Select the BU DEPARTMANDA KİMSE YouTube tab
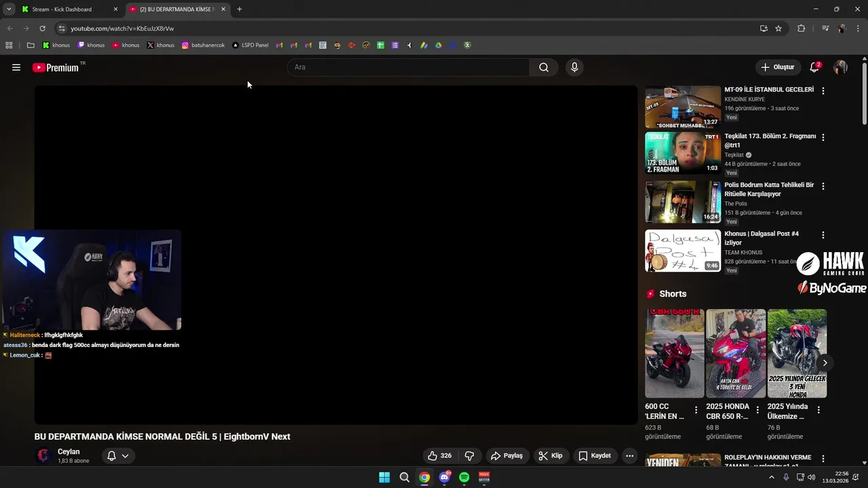 coord(177,9)
